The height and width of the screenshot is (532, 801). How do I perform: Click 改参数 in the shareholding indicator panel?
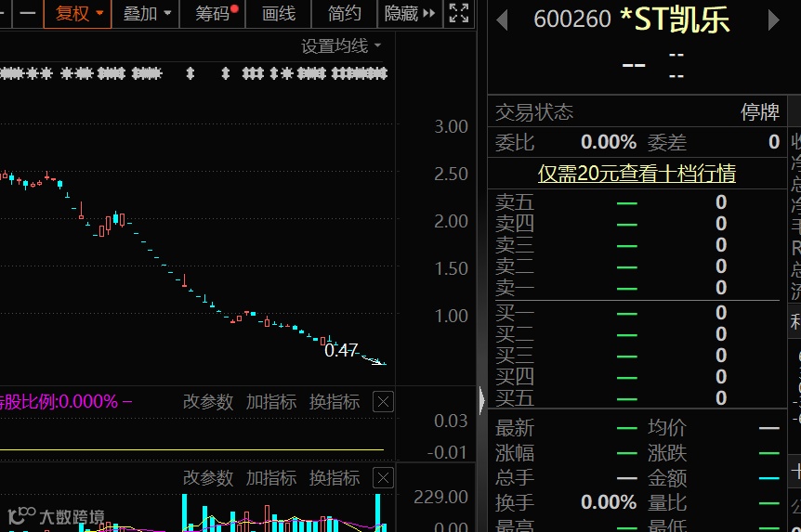(x=208, y=402)
